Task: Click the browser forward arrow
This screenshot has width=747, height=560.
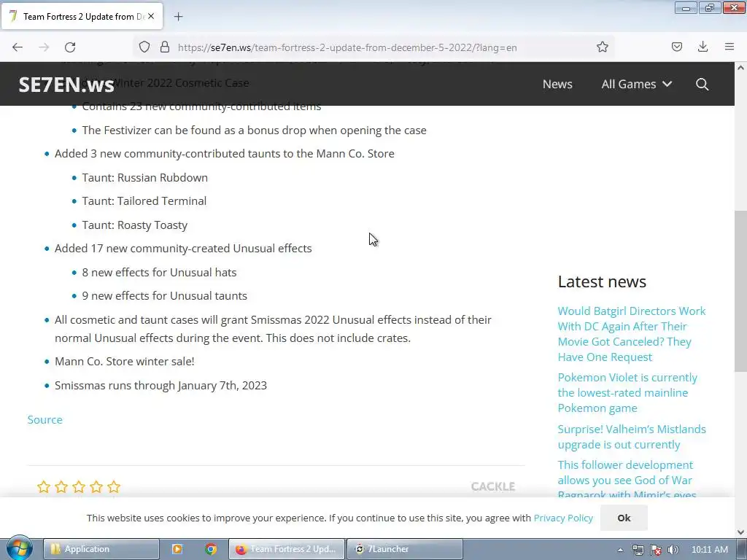Action: point(44,47)
